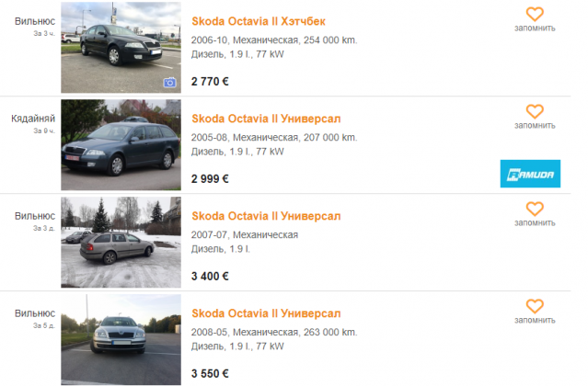Click camera icon on first car photo
This screenshot has width=588, height=386.
tap(169, 83)
